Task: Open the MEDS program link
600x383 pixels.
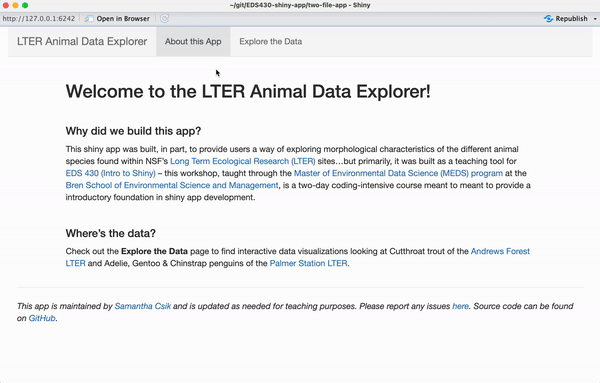Action: coord(398,173)
